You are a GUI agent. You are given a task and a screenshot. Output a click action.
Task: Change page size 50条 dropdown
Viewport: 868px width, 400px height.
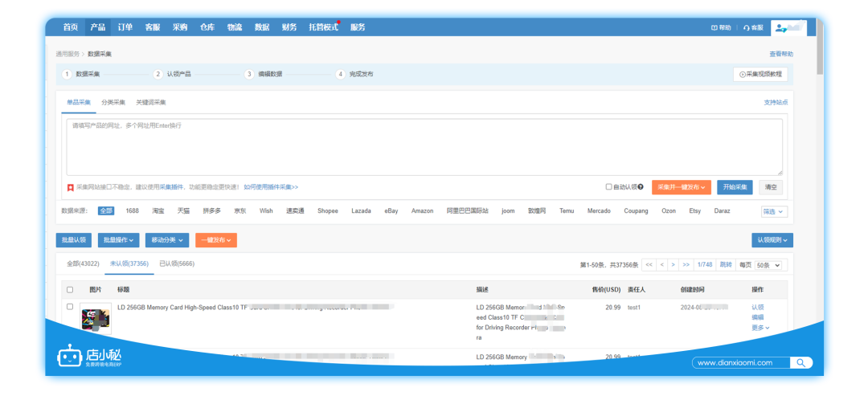[768, 265]
